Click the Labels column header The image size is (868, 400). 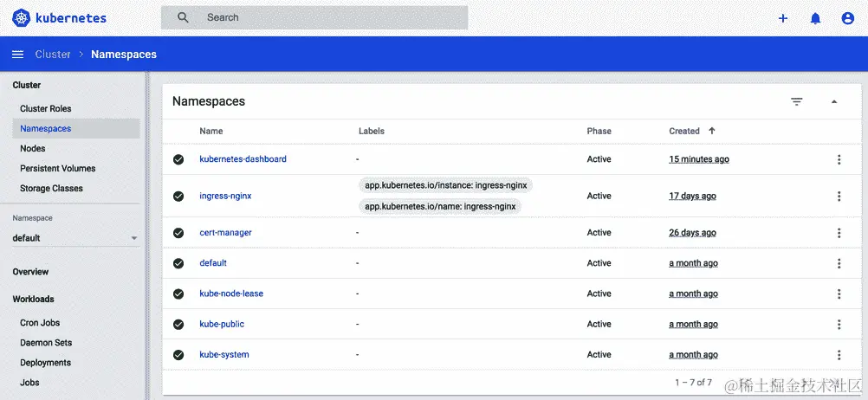[372, 131]
